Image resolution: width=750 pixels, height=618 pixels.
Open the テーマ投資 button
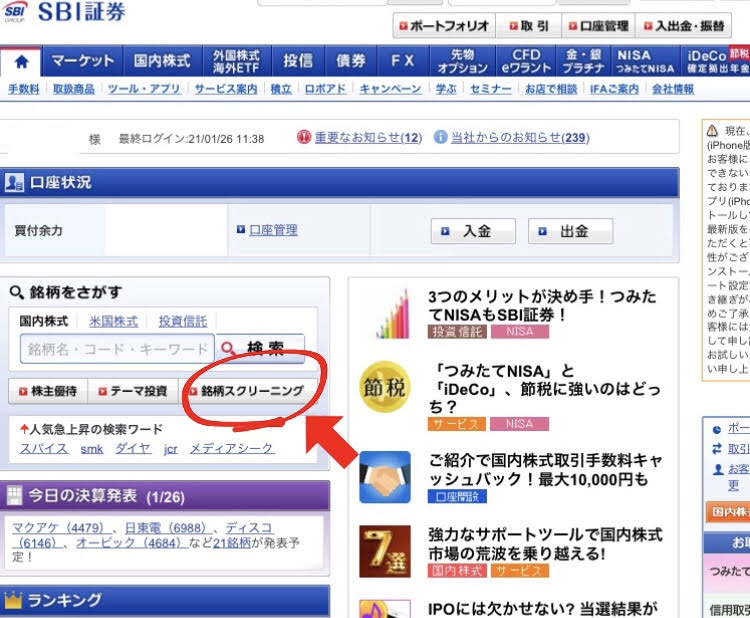pyautogui.click(x=133, y=391)
